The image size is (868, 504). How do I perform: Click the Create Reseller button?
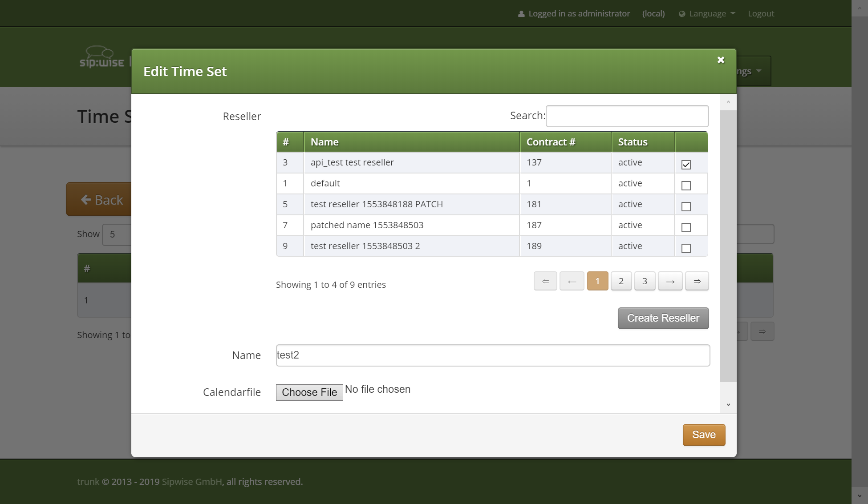click(663, 318)
